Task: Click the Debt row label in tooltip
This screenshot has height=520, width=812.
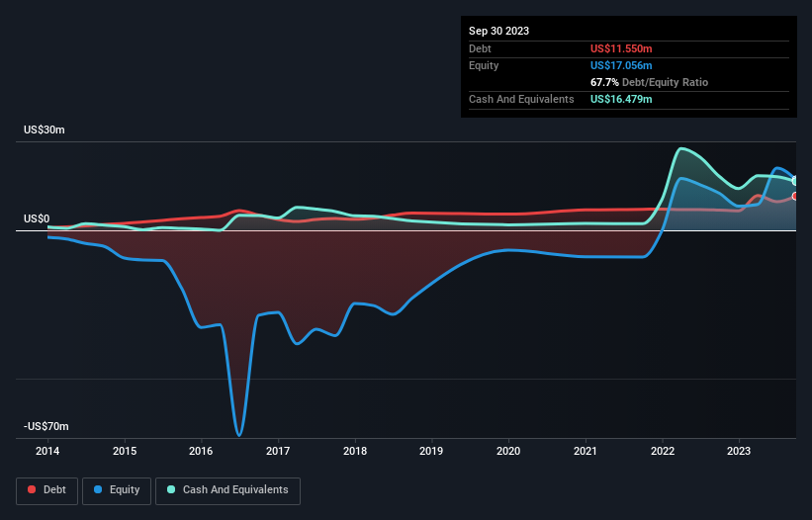Action: point(480,48)
